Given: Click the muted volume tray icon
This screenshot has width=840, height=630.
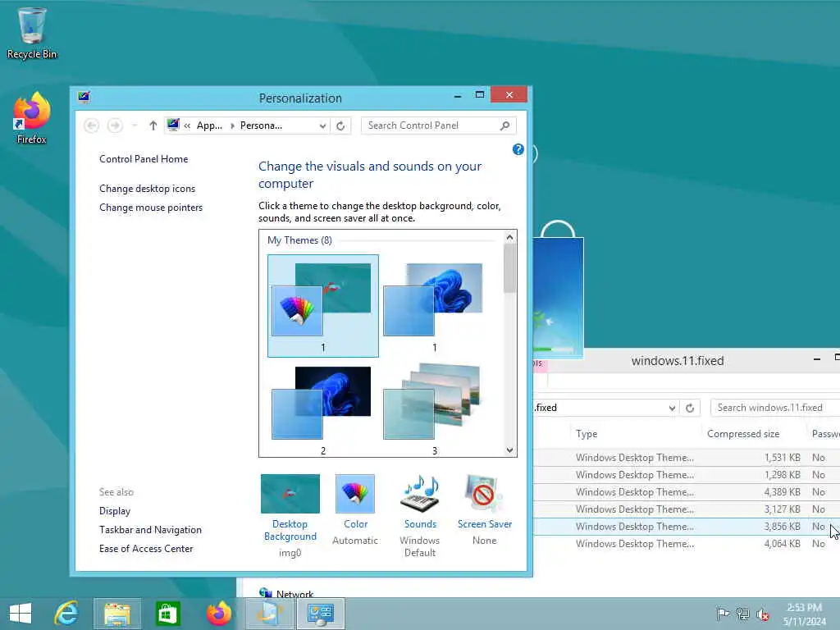Looking at the screenshot, I should [x=762, y=614].
